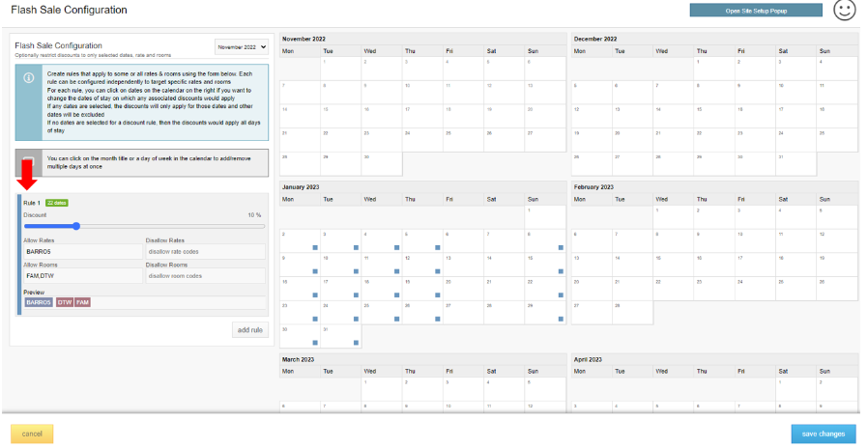The width and height of the screenshot is (868, 448).
Task: Deselect the selected date January 31 2023
Action: [341, 336]
